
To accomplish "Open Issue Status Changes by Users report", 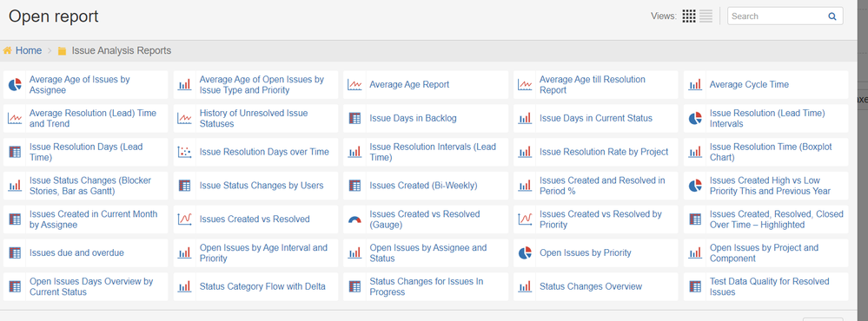I will (262, 186).
